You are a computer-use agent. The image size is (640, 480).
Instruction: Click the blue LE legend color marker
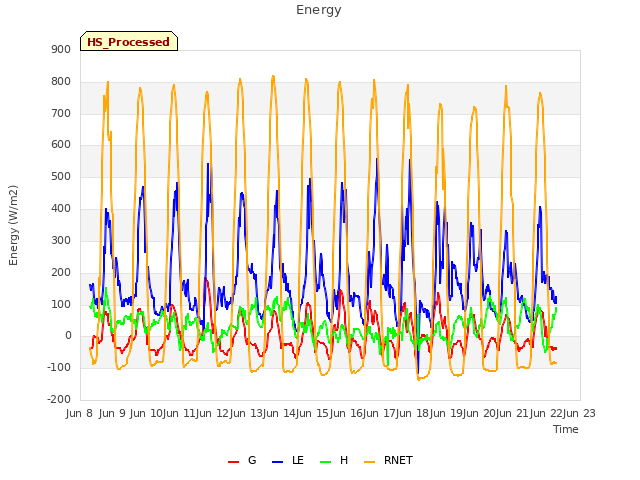278,462
